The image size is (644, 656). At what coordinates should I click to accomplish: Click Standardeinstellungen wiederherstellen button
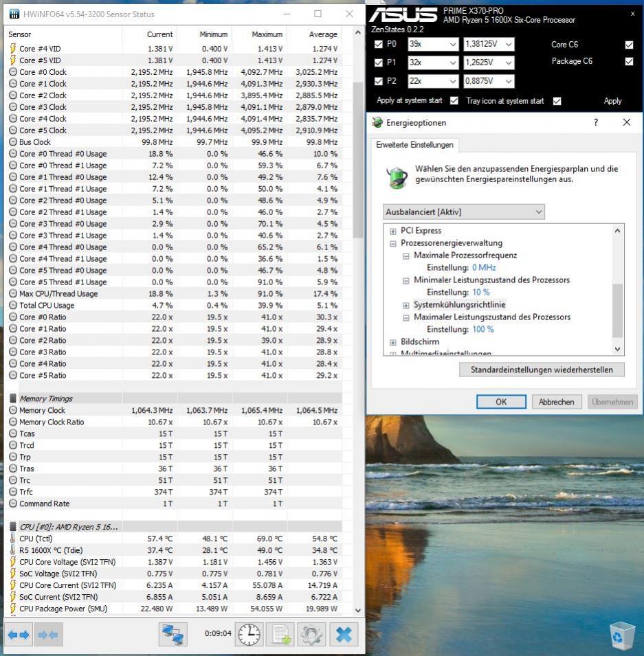(x=542, y=370)
